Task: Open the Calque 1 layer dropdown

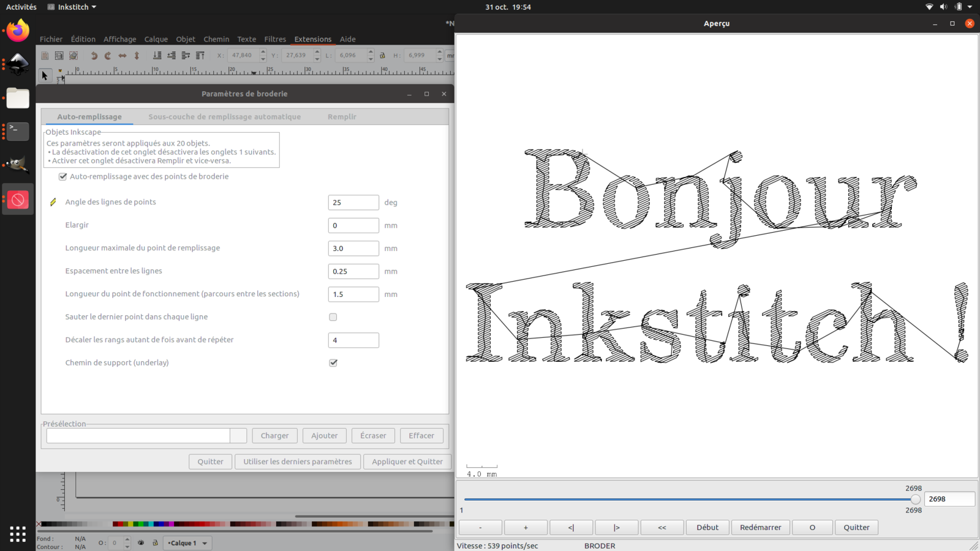Action: pyautogui.click(x=188, y=543)
